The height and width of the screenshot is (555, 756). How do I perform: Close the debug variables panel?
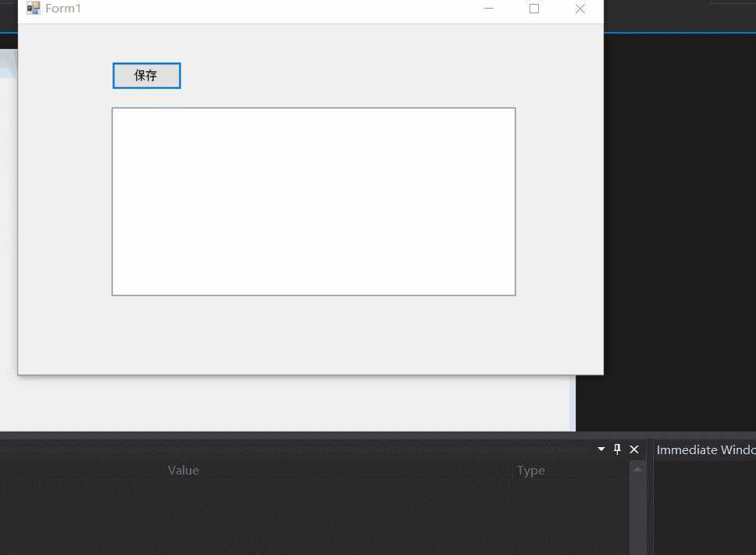point(634,449)
